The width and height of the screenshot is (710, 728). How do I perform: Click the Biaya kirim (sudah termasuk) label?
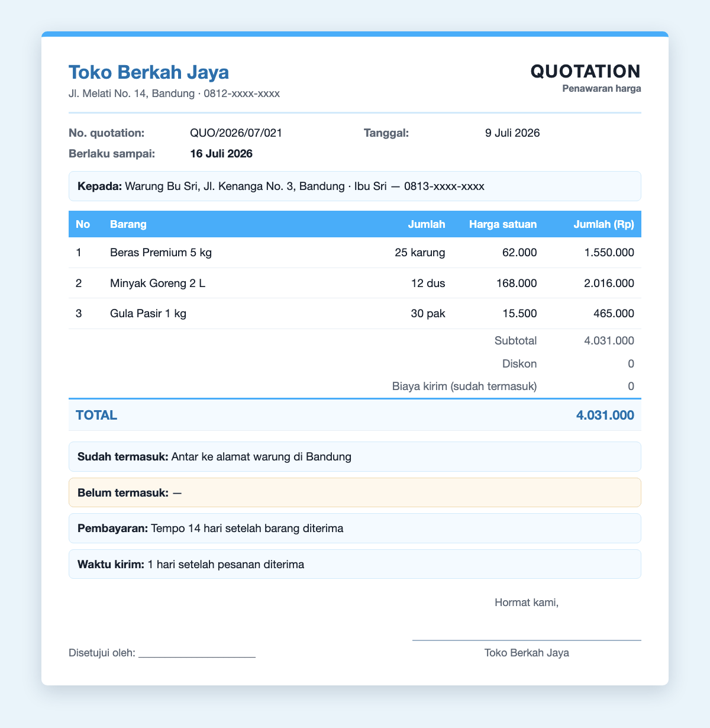[464, 386]
